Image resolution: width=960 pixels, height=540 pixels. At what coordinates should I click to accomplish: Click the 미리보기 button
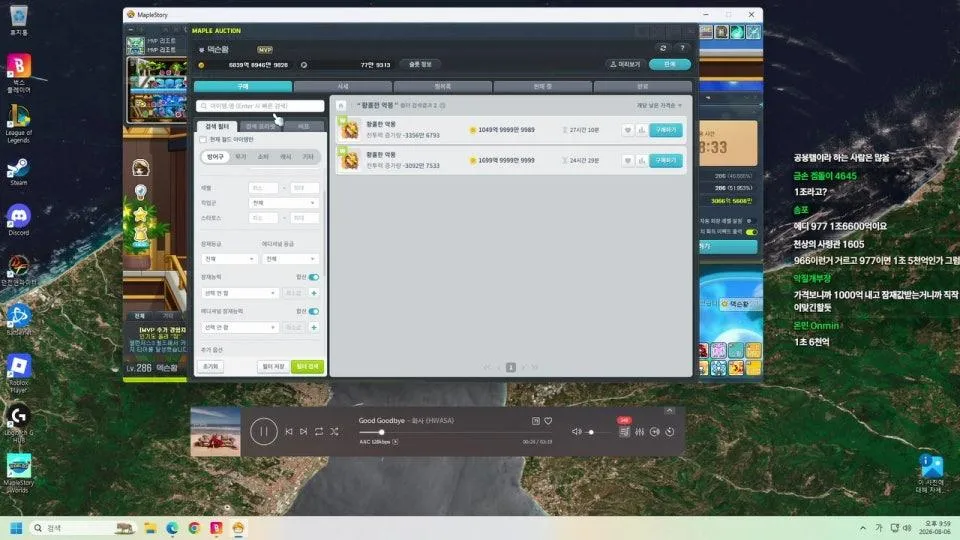pyautogui.click(x=625, y=64)
